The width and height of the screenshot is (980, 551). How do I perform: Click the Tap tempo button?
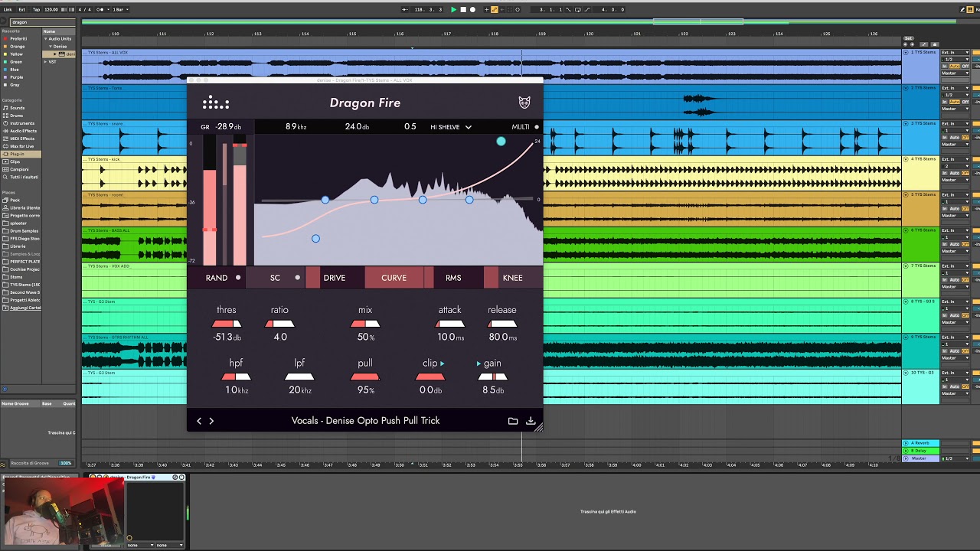pos(36,9)
